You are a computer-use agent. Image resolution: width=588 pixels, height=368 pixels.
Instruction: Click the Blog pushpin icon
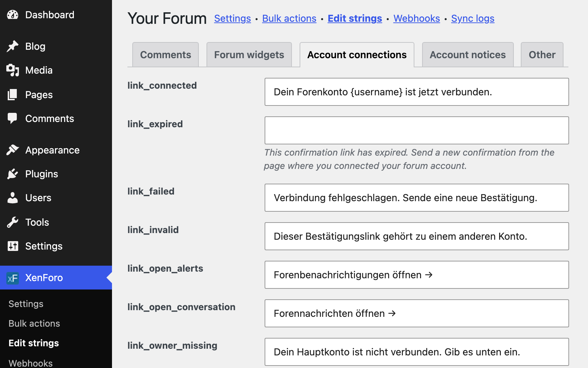[x=13, y=46]
